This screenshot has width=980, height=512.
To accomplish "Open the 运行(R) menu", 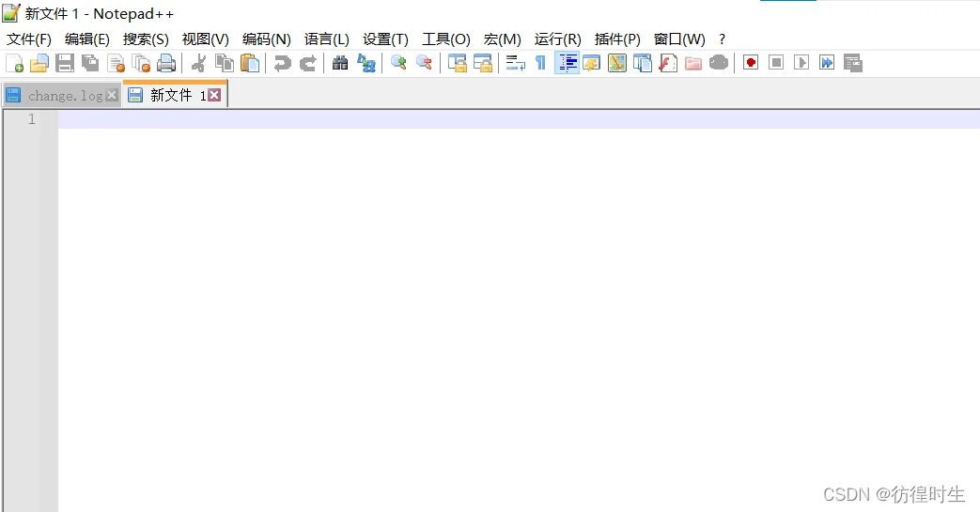I will point(557,39).
